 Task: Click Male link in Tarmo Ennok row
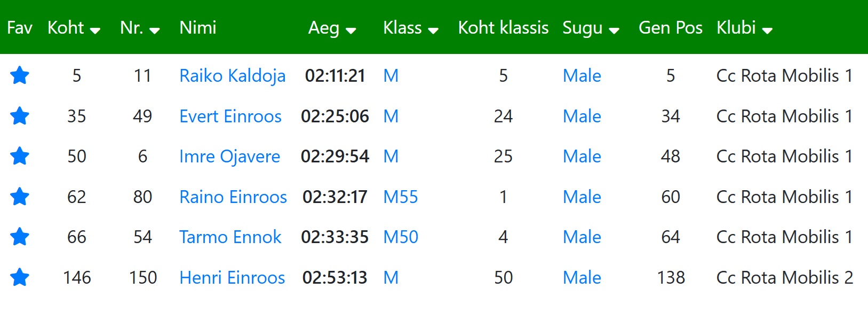[x=582, y=237]
